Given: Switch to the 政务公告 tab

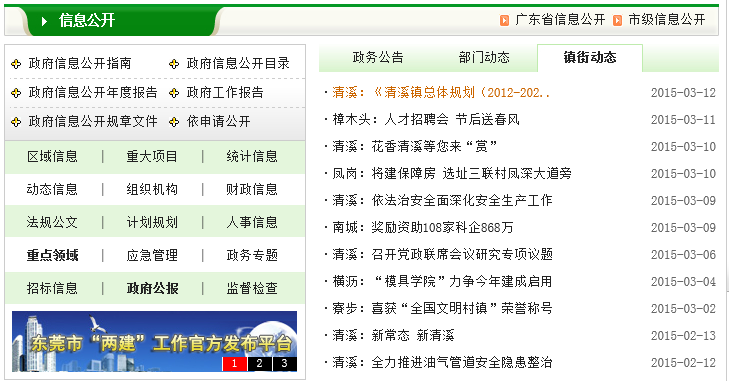Looking at the screenshot, I should 378,57.
